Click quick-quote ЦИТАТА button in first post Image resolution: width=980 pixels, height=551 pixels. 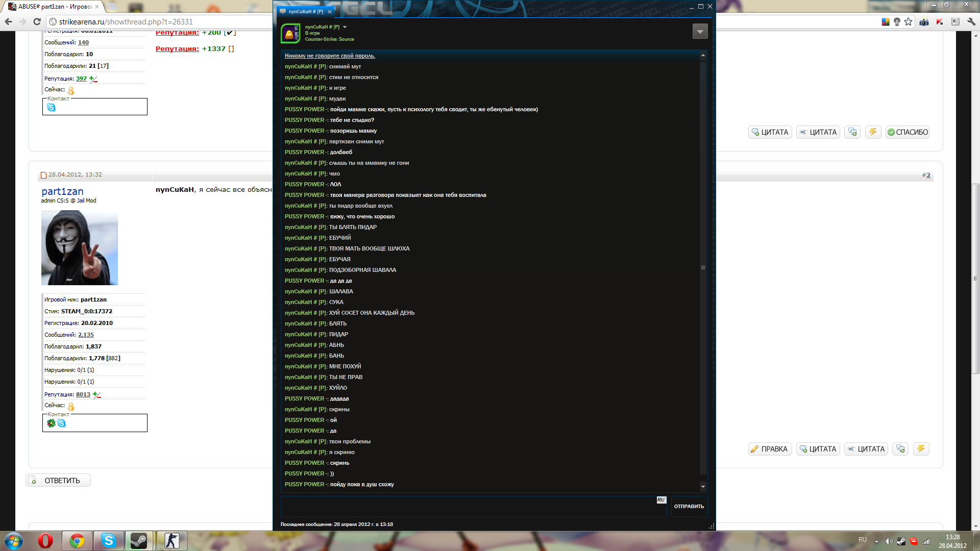[818, 132]
